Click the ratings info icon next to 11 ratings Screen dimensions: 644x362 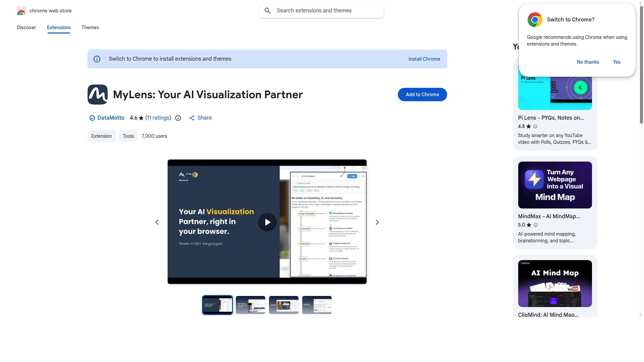coord(178,118)
